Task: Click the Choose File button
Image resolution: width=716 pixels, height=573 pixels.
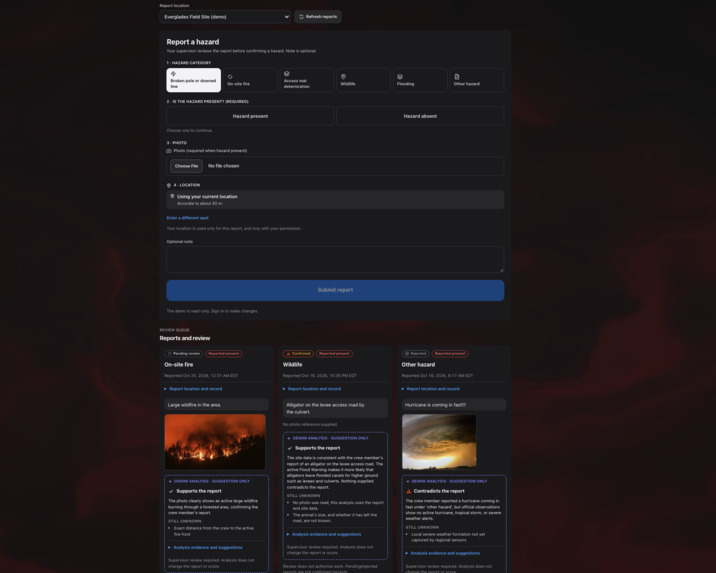Action: (x=186, y=166)
